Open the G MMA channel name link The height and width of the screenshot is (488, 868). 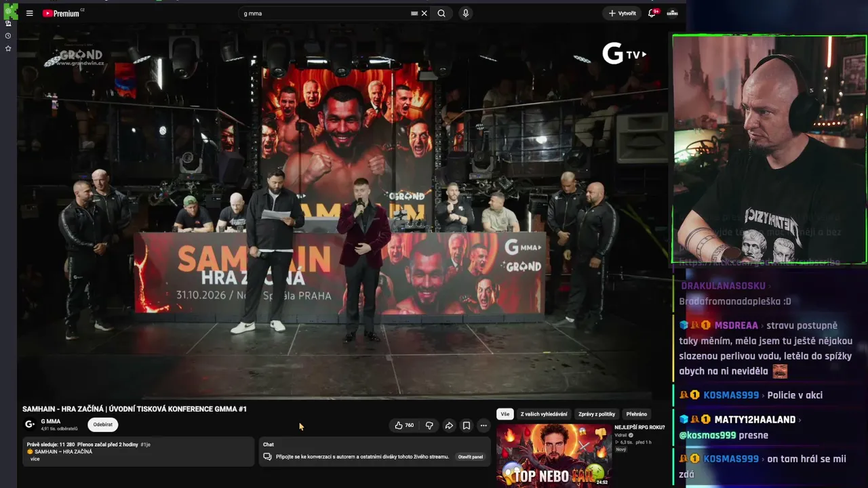coord(51,422)
